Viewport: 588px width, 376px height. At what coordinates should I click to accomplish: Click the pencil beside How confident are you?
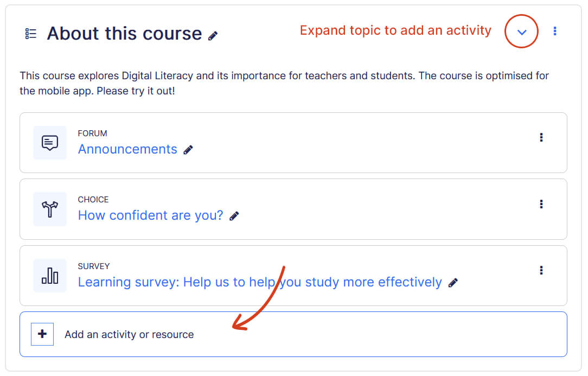[x=234, y=216]
